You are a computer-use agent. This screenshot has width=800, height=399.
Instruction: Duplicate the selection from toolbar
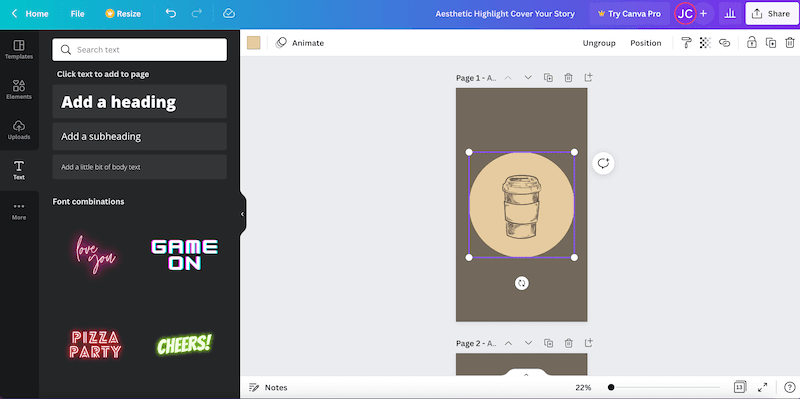[x=771, y=43]
